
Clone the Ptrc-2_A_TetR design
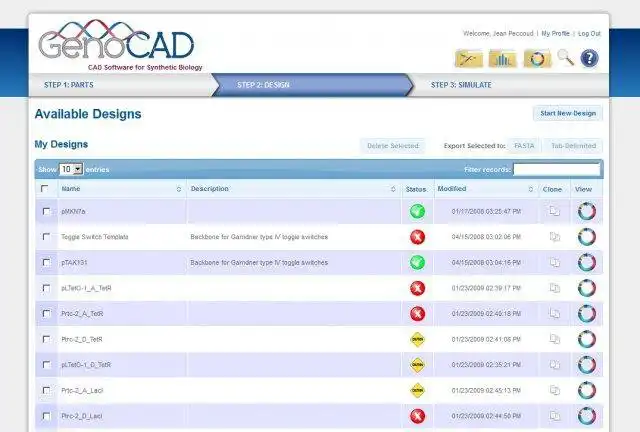tap(554, 314)
